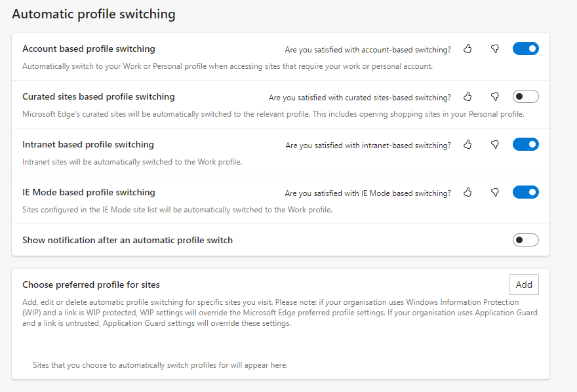
Task: Disable Account based profile switching toggle
Action: [525, 49]
